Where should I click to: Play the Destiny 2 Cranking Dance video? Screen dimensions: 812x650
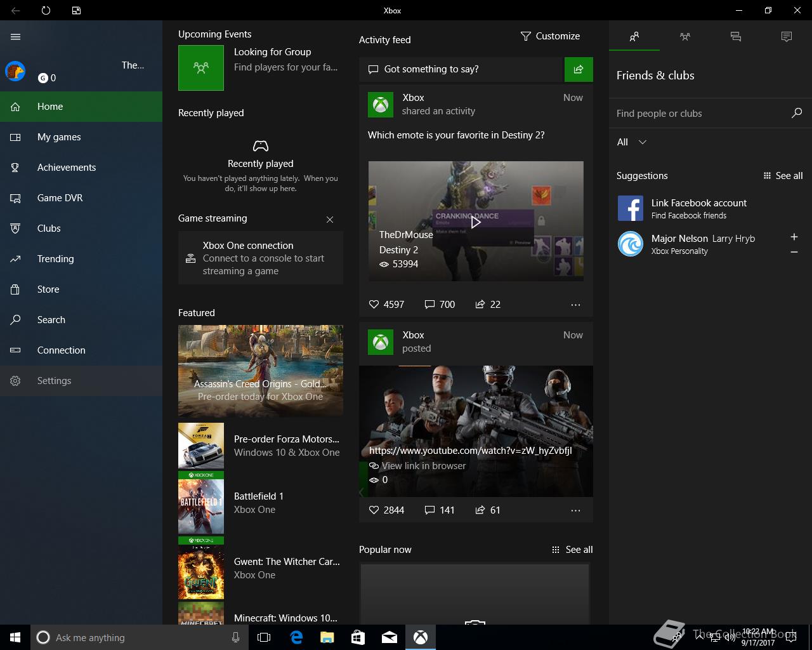pos(476,221)
